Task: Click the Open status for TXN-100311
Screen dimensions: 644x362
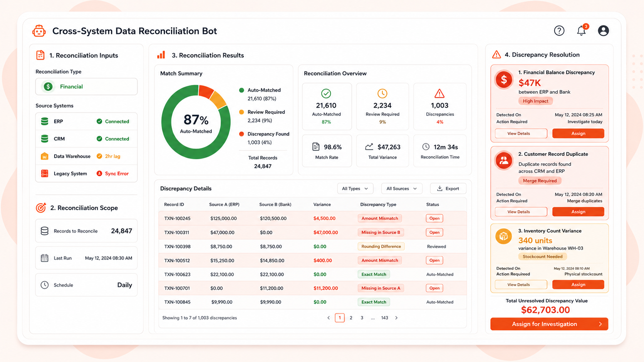Action: pos(434,232)
